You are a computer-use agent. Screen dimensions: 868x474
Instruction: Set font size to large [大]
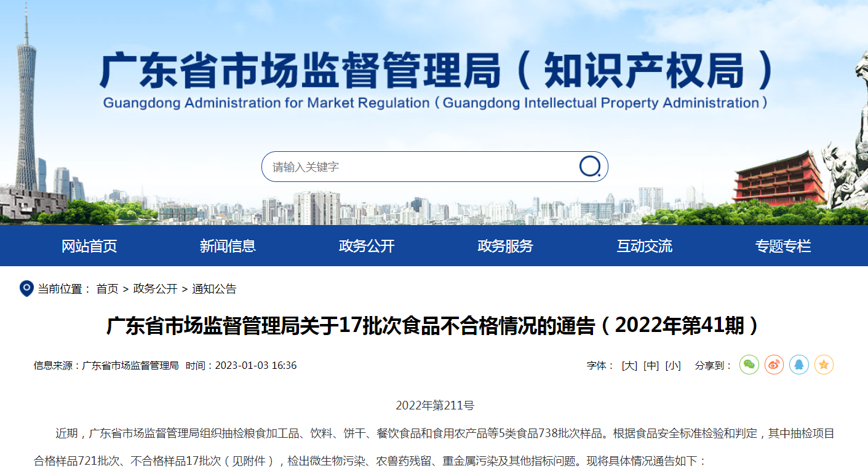point(629,366)
